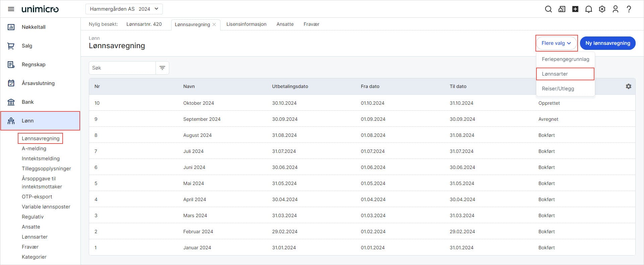
Task: Click the filter icon beside search field
Action: (x=162, y=68)
